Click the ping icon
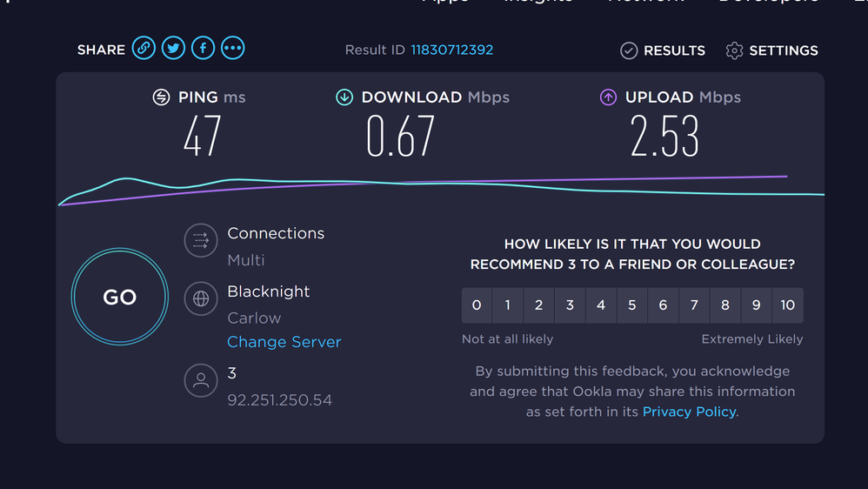Image resolution: width=868 pixels, height=489 pixels. [161, 97]
